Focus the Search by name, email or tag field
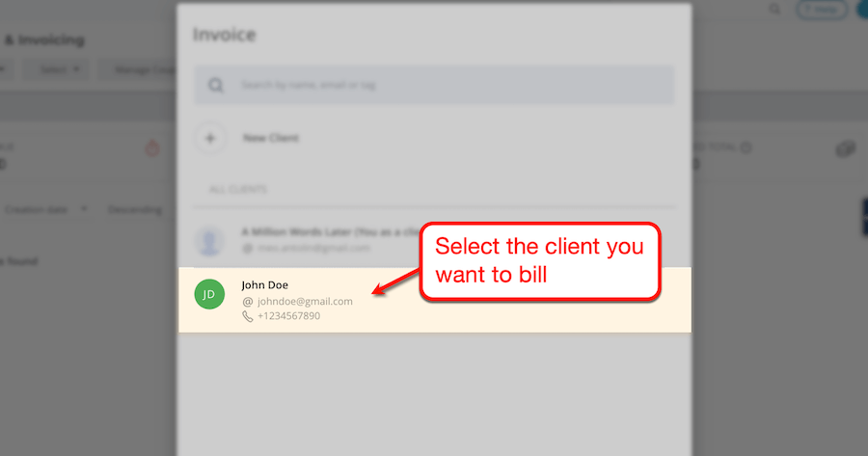The image size is (868, 456). coord(435,85)
